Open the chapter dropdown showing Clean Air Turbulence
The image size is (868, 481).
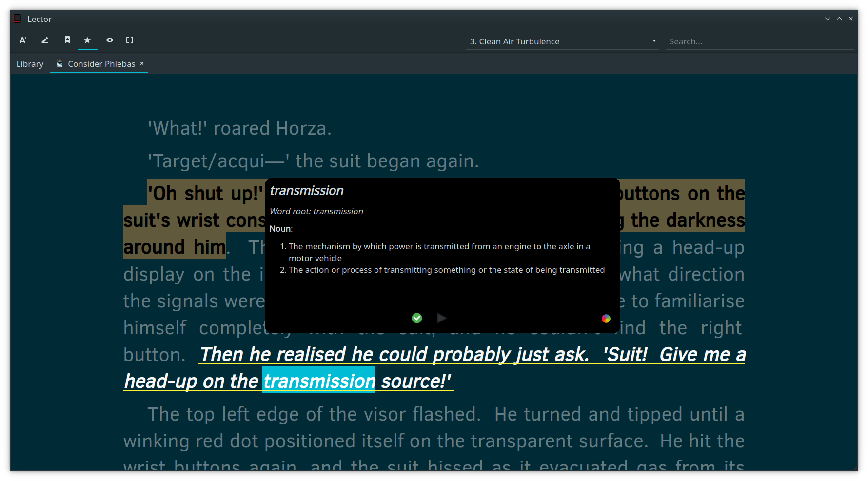tap(563, 41)
